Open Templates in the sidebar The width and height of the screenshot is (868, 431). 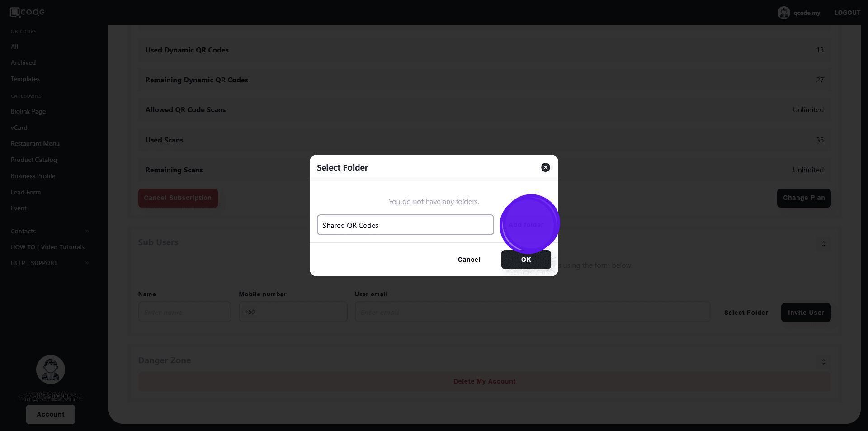tap(25, 79)
